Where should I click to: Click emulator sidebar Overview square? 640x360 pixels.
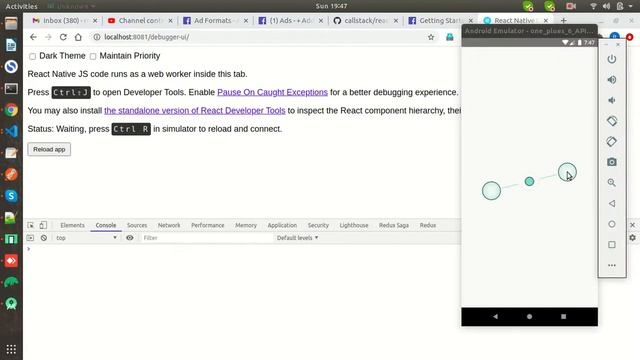[x=611, y=244]
